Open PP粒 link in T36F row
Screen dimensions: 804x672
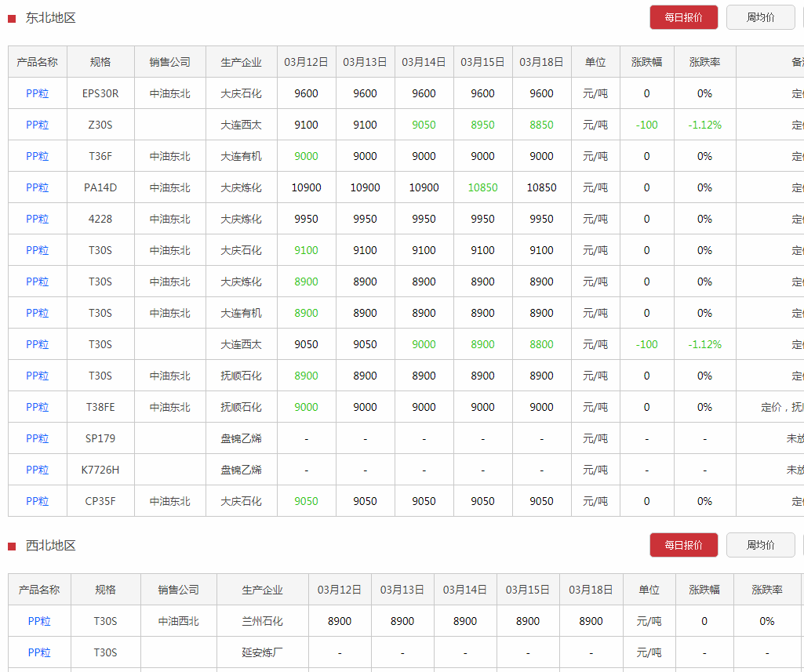(x=38, y=156)
